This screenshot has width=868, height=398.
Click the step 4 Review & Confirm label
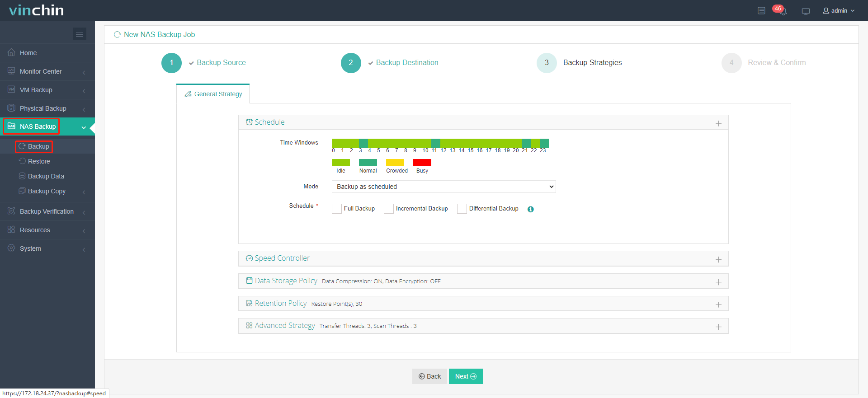777,63
